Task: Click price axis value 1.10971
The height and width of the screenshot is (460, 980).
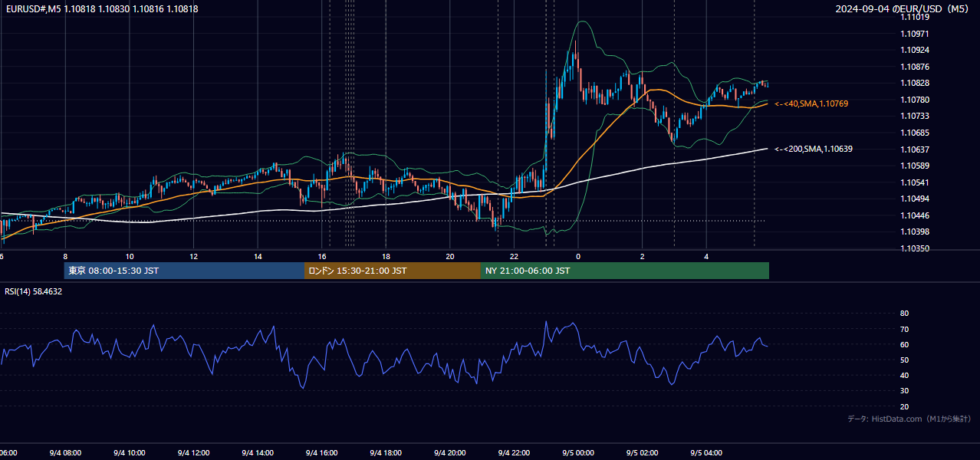Action: click(915, 34)
